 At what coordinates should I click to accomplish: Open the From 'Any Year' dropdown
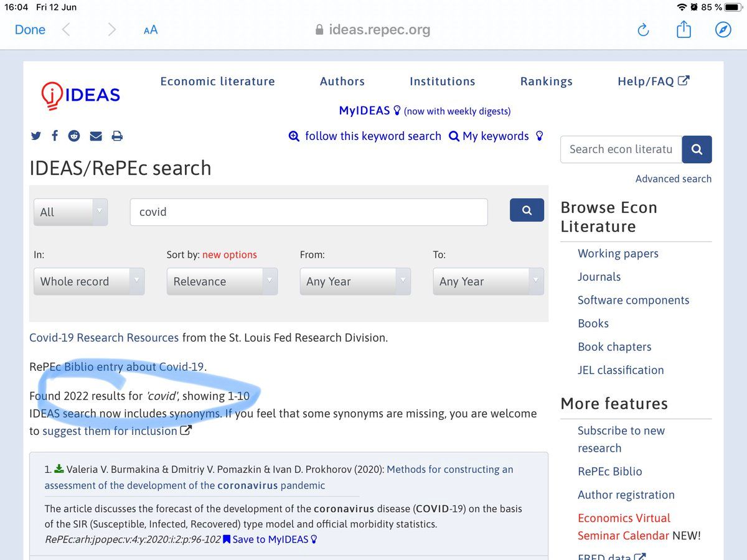[x=355, y=281]
